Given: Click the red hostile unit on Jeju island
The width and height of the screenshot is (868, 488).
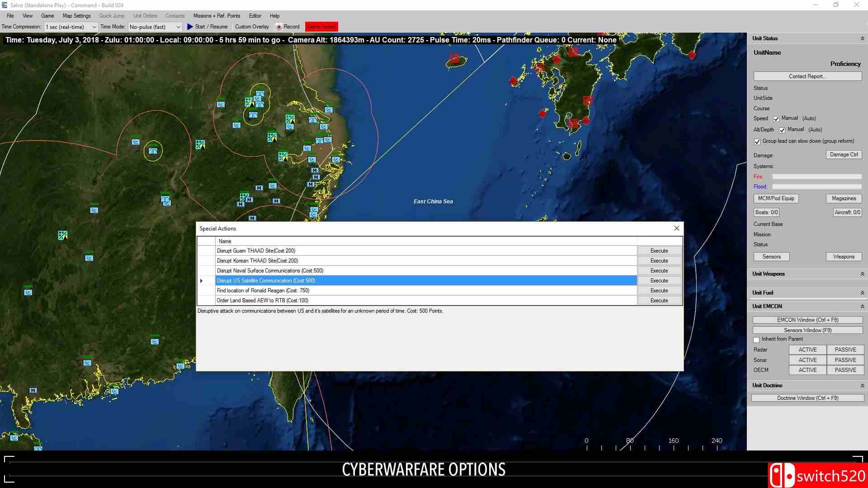Looking at the screenshot, I should pos(454,58).
